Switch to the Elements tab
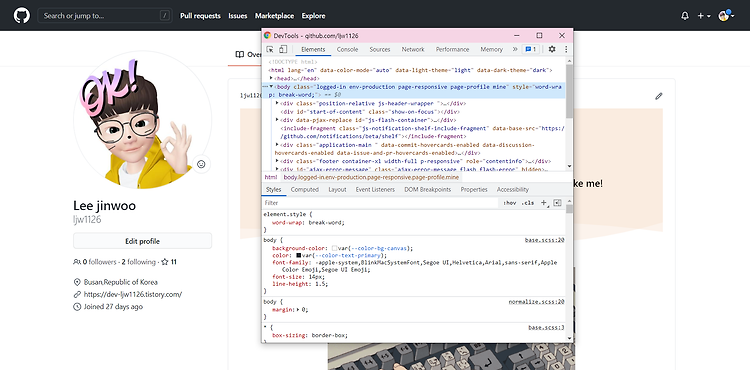750x370 pixels. 313,49
